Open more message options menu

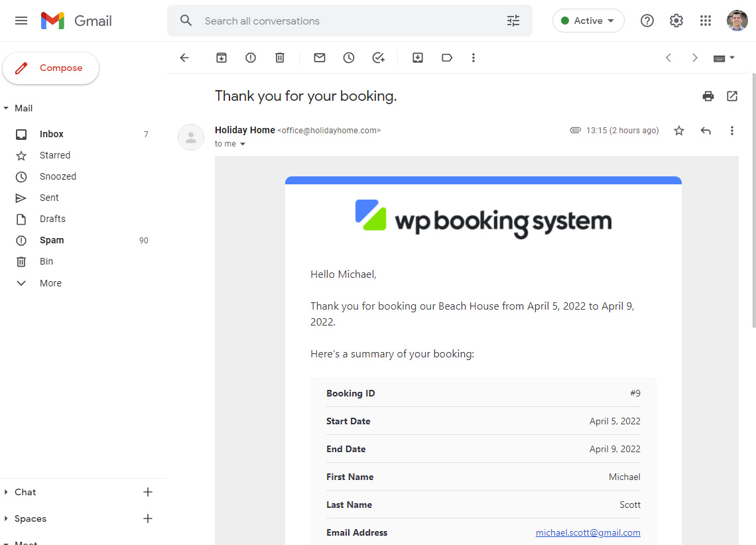[x=732, y=131]
